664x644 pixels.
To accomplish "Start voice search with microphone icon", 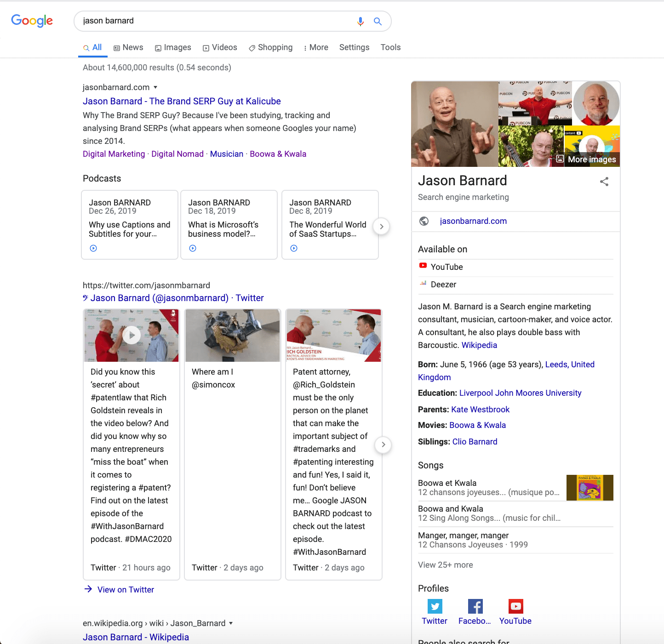I will point(361,21).
